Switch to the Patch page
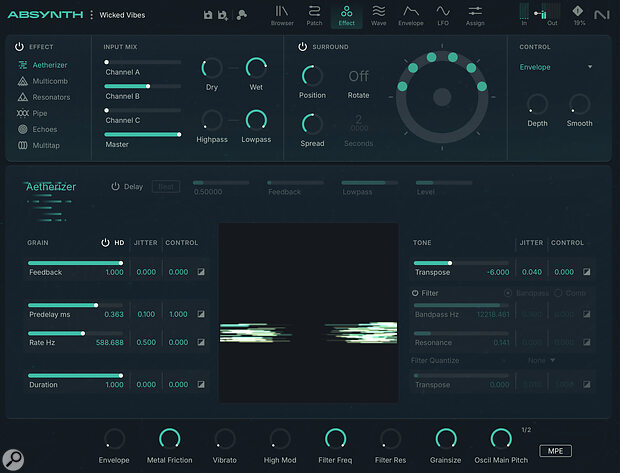Viewport: 620px width, 473px height. 314,16
